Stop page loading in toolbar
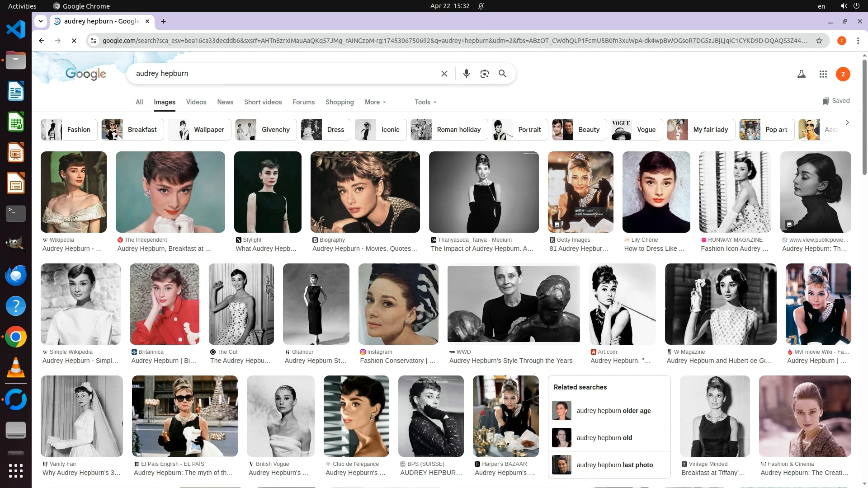 (74, 41)
